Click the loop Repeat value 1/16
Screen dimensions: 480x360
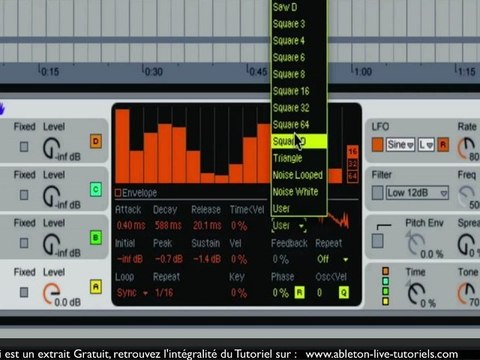coord(164,293)
